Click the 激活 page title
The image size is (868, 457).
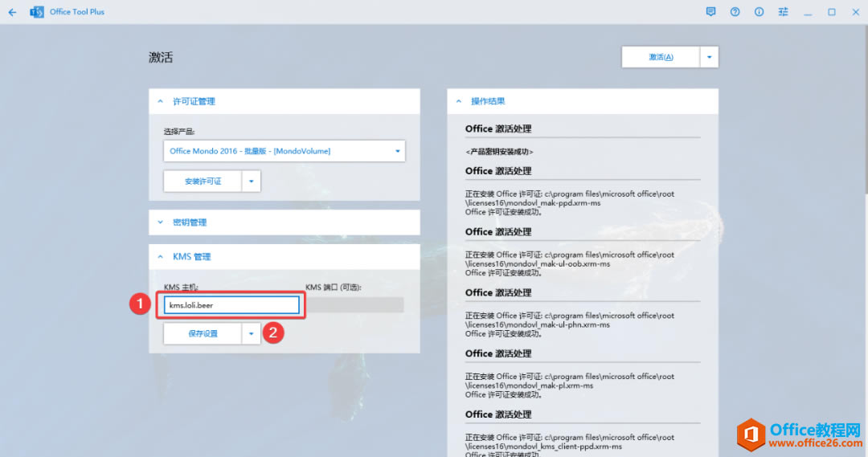pyautogui.click(x=161, y=58)
